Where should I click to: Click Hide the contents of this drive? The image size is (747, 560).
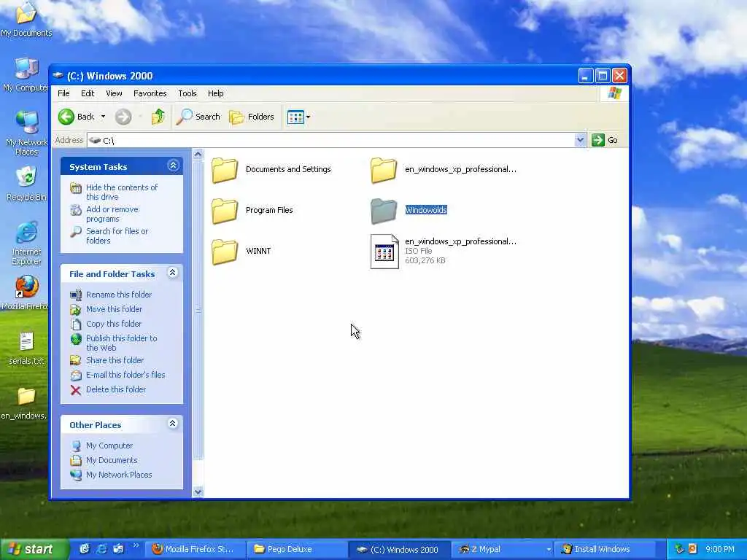(122, 192)
